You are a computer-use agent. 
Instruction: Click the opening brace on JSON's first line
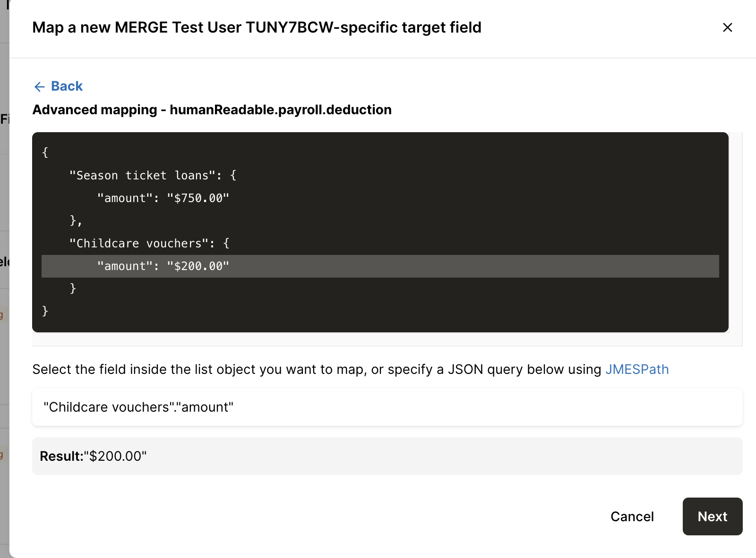tap(45, 152)
